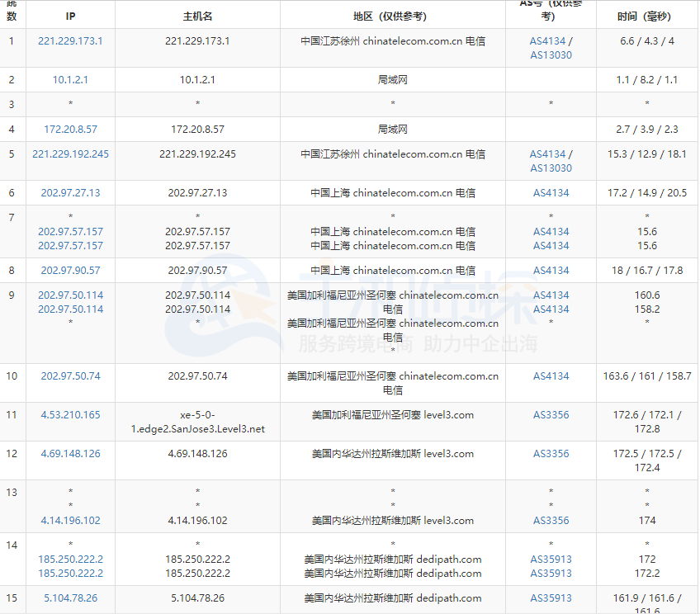Image resolution: width=700 pixels, height=614 pixels.
Task: Click the 202.97.50.74 IP link
Action: (70, 375)
